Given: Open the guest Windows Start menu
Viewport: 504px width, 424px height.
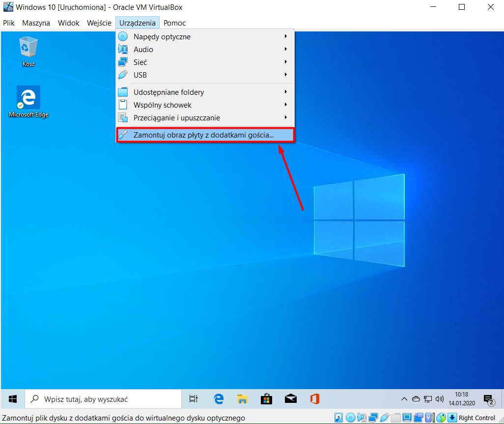Looking at the screenshot, I should [13, 399].
